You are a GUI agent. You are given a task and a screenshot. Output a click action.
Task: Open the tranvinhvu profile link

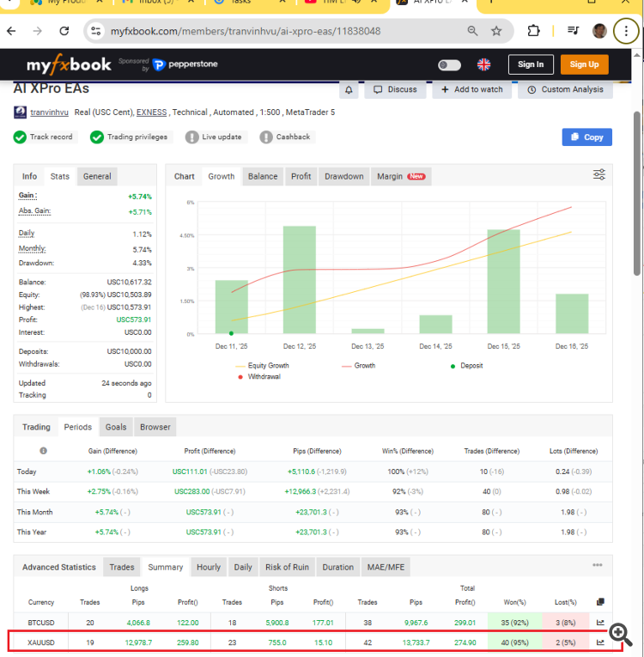pyautogui.click(x=49, y=113)
